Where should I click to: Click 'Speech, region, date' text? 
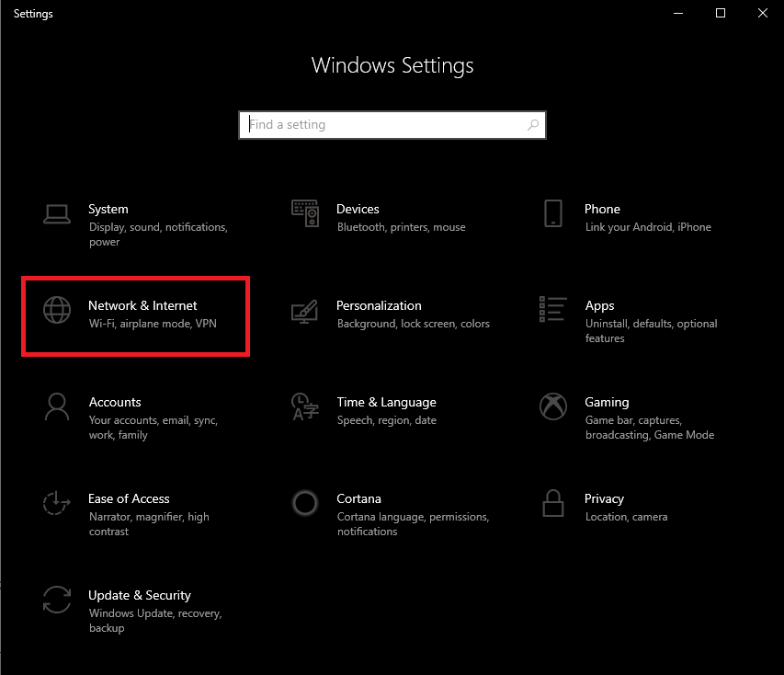tap(387, 420)
